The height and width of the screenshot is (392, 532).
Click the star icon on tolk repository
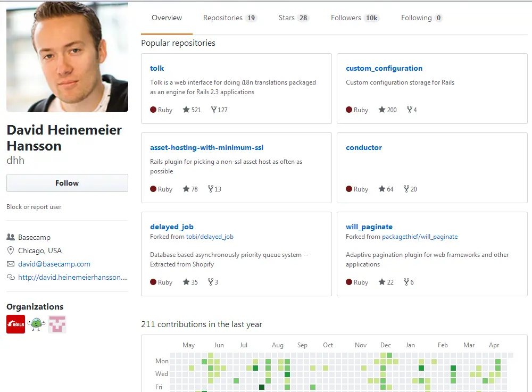click(186, 110)
